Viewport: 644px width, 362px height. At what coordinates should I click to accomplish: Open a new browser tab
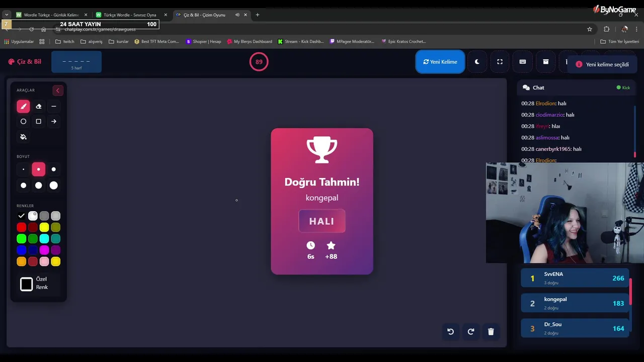coord(258,15)
